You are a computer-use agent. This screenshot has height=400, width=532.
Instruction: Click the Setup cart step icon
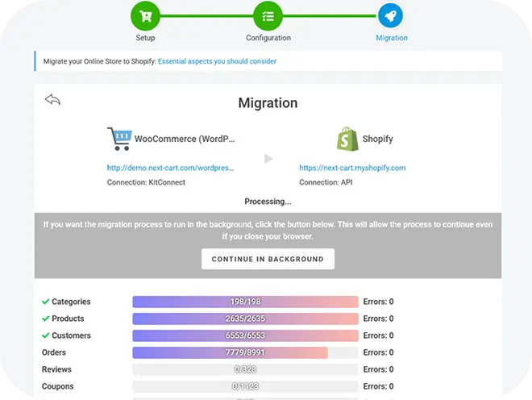pyautogui.click(x=146, y=15)
